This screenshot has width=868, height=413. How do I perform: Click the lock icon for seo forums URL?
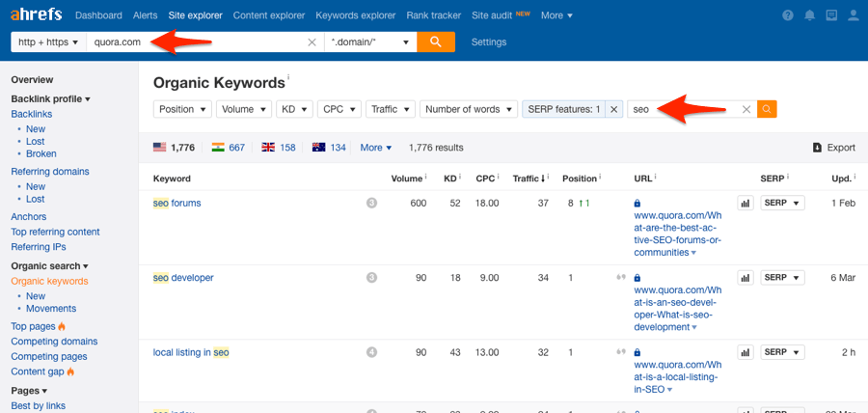[637, 204]
